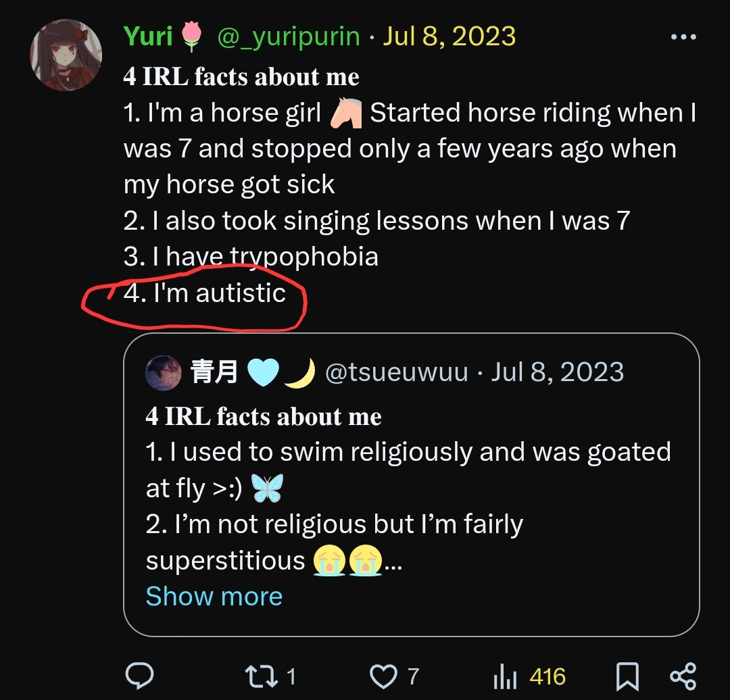View tweet analytics bar chart icon
The image size is (730, 700).
[505, 676]
